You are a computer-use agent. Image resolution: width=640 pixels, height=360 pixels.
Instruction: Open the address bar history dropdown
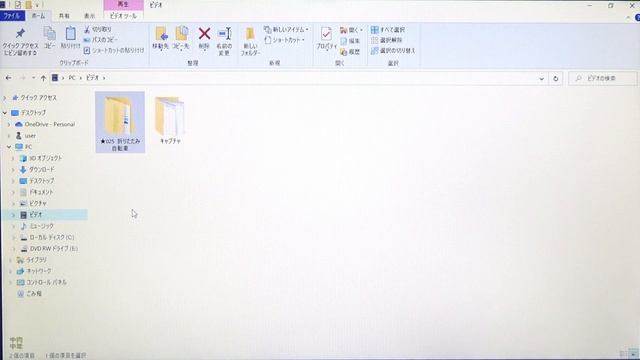pos(542,78)
